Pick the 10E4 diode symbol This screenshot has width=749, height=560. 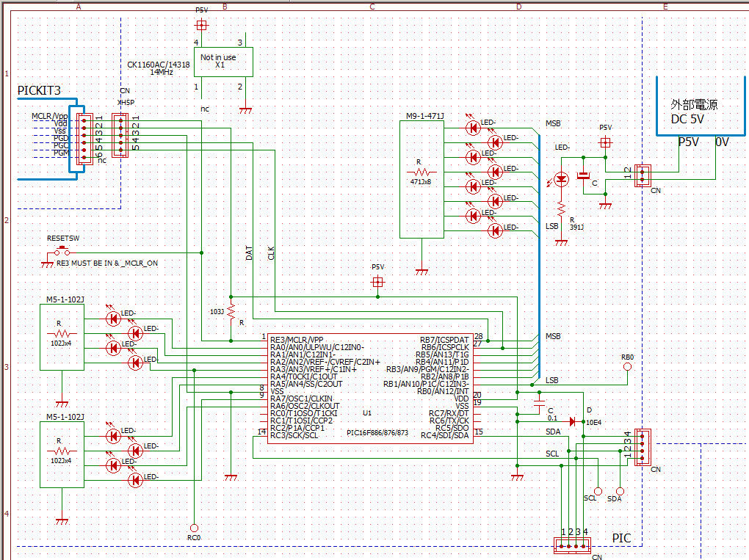click(572, 422)
